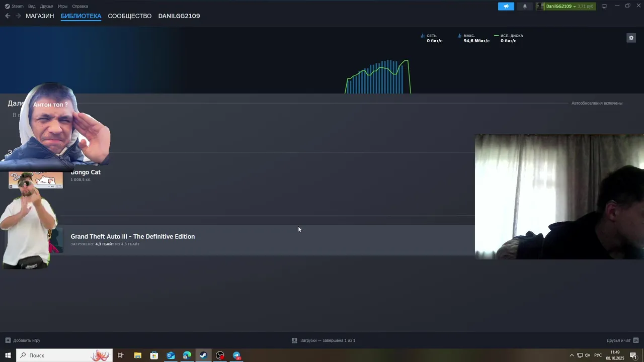
Task: Click the download speed graph
Action: tap(378, 76)
